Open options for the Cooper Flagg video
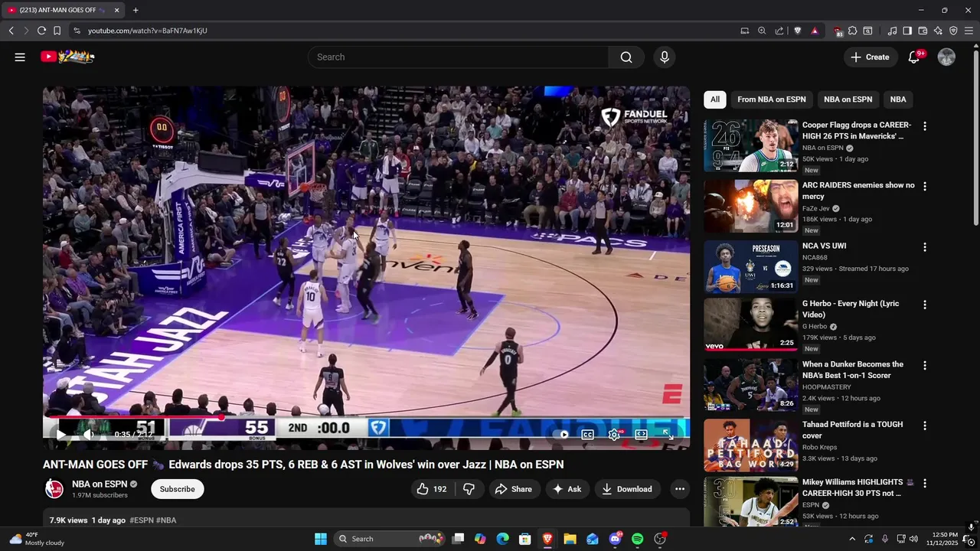The width and height of the screenshot is (980, 551). coord(925,126)
